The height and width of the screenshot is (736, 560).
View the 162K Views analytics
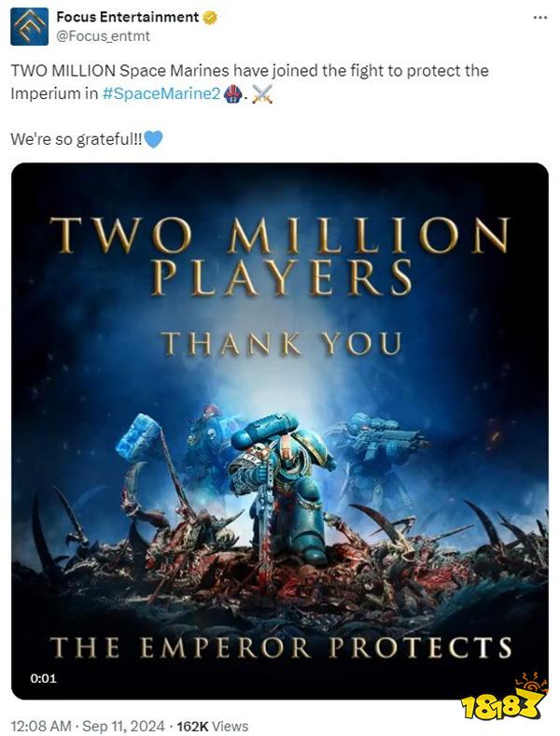(213, 726)
